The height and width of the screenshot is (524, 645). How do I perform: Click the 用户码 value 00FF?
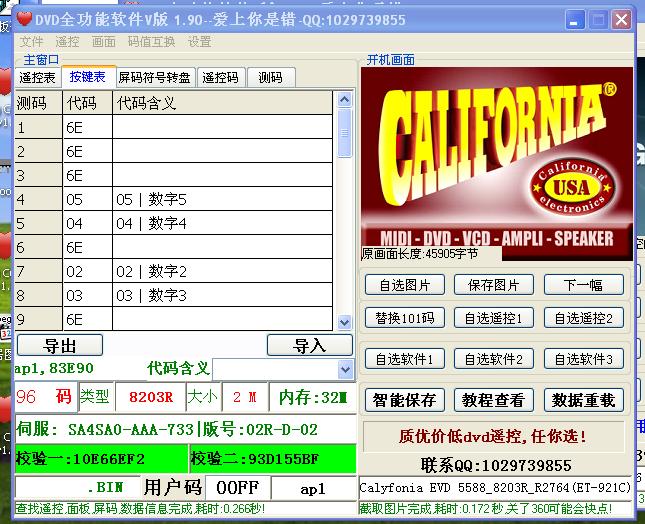pyautogui.click(x=238, y=488)
